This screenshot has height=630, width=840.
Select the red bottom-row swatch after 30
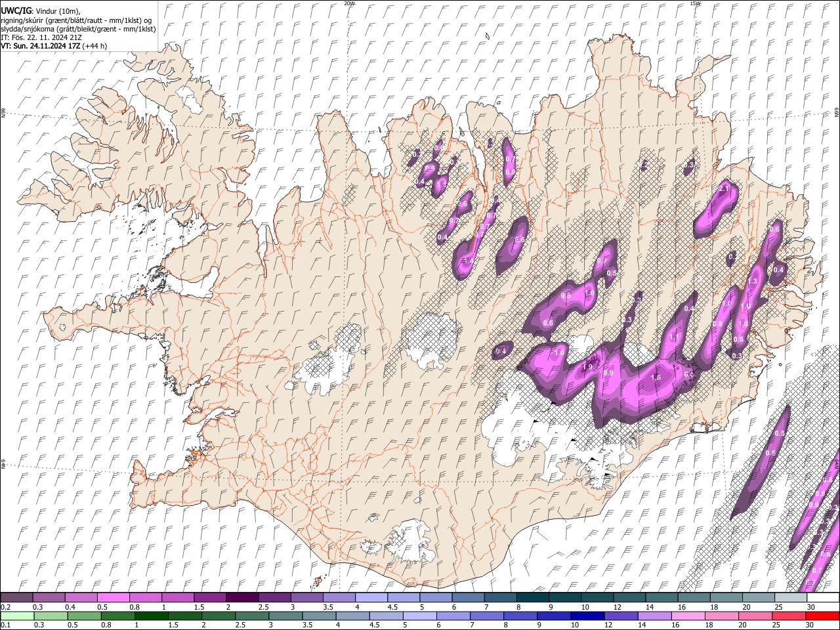822,616
